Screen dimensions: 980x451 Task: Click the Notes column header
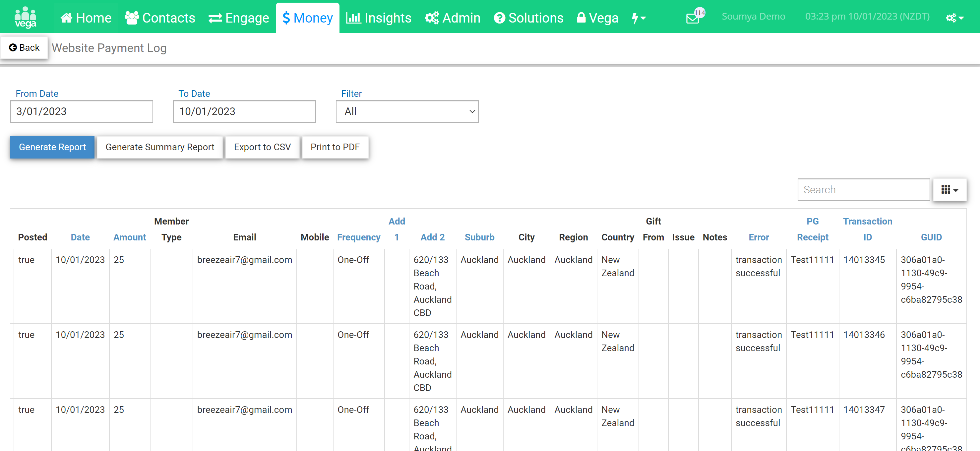[x=714, y=237]
